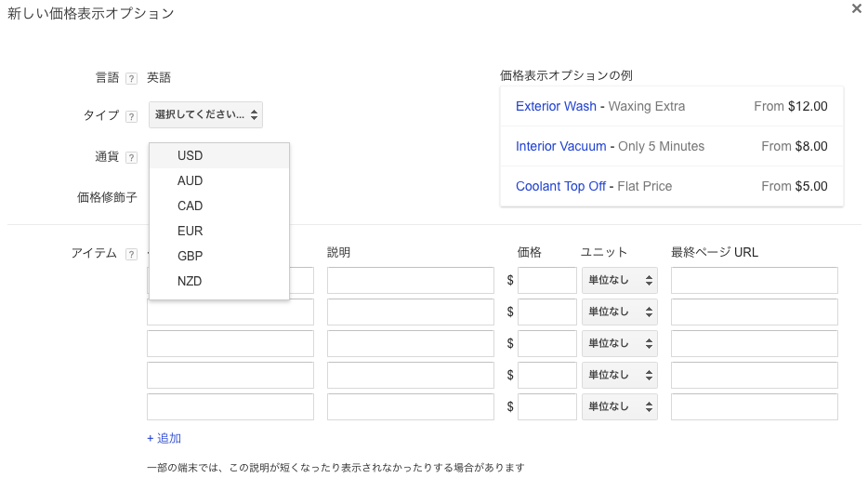868x478 pixels.
Task: Focus third row 最終ページ URL field
Action: pyautogui.click(x=754, y=343)
